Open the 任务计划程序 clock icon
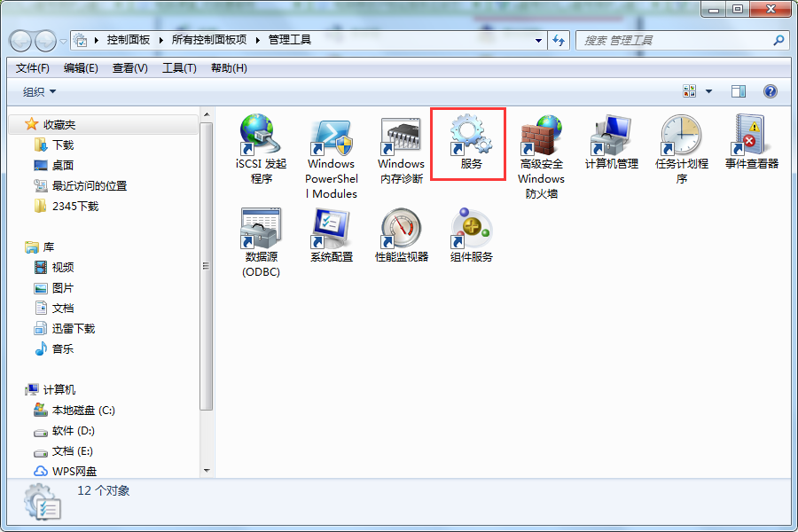Image resolution: width=798 pixels, height=532 pixels. (x=681, y=136)
